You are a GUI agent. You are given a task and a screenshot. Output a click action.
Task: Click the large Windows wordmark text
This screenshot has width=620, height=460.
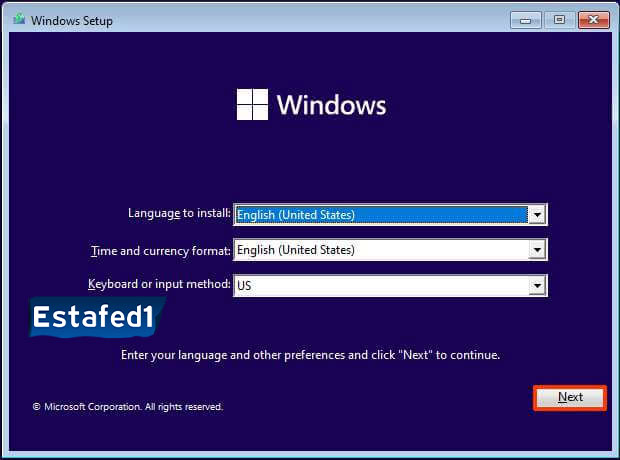tap(331, 105)
